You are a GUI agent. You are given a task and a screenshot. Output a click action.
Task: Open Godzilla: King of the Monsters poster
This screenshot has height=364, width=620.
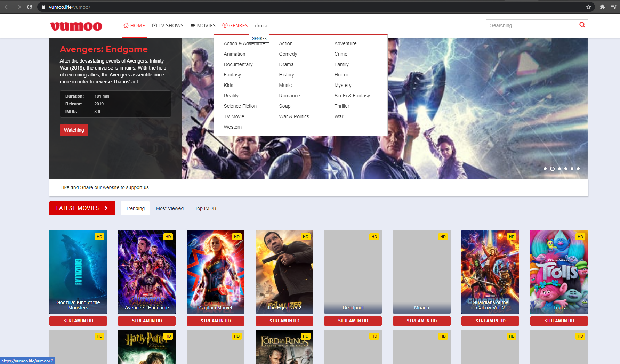78,272
